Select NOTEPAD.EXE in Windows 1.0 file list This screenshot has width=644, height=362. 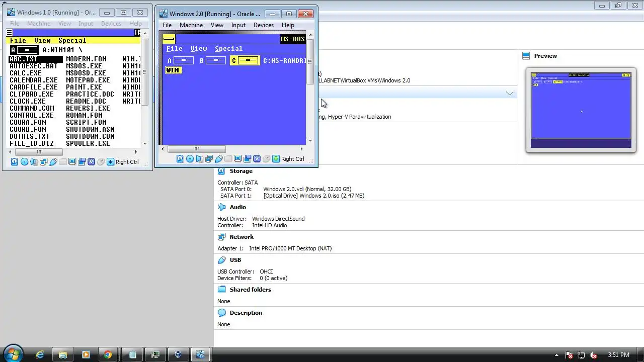88,80
